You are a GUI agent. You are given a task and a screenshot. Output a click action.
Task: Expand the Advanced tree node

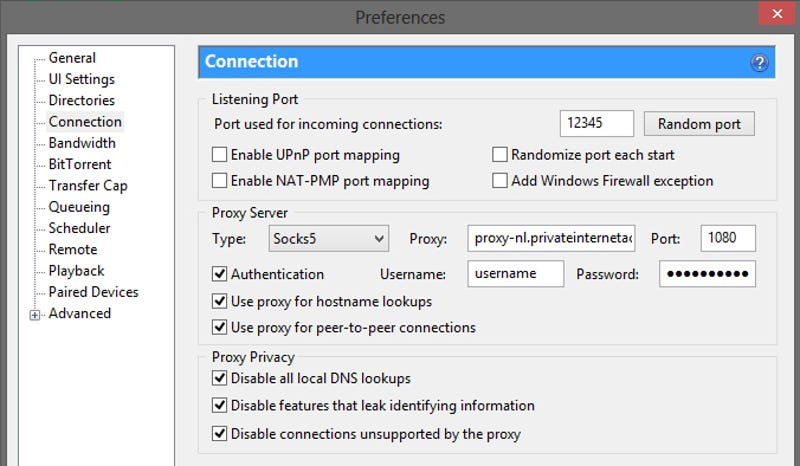[x=35, y=315]
